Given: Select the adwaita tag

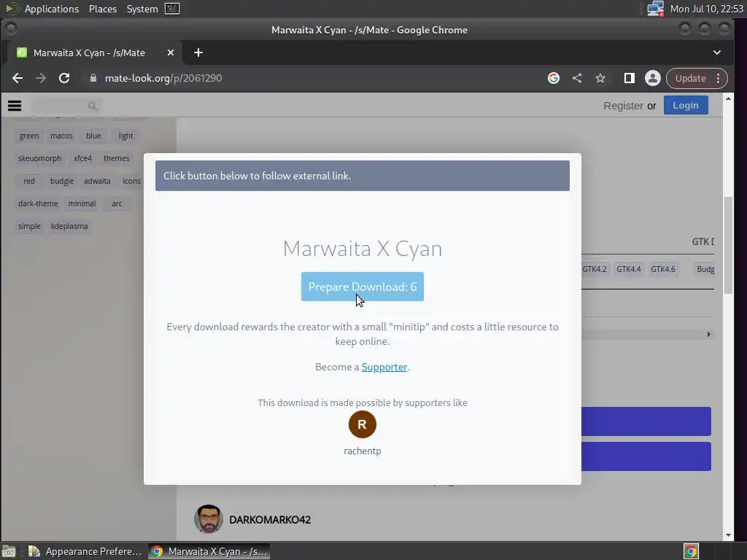Looking at the screenshot, I should (x=97, y=181).
